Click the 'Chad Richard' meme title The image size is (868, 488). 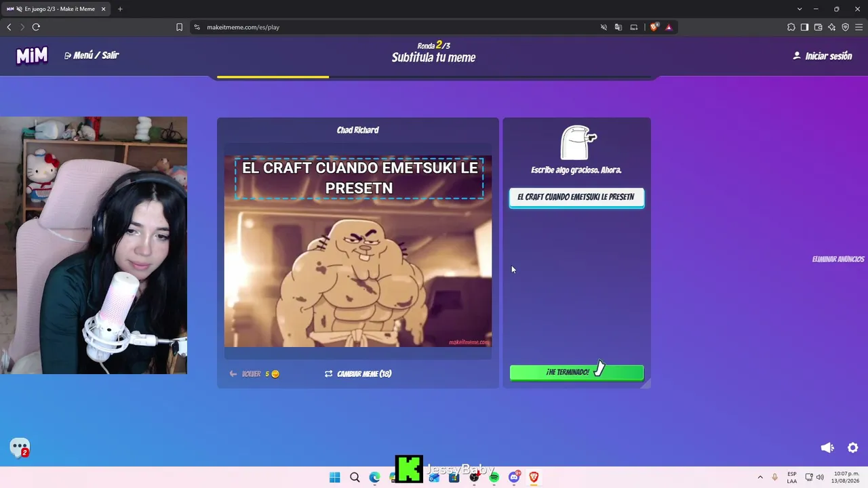pyautogui.click(x=358, y=130)
